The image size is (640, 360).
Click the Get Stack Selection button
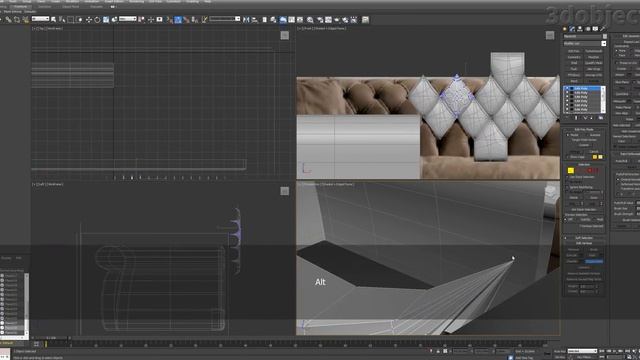[x=584, y=209]
